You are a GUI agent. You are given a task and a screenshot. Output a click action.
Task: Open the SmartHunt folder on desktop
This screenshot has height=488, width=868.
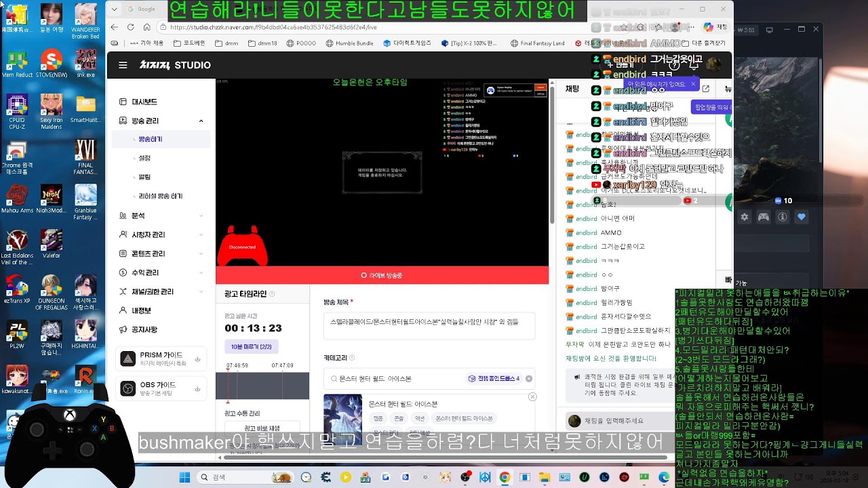86,108
